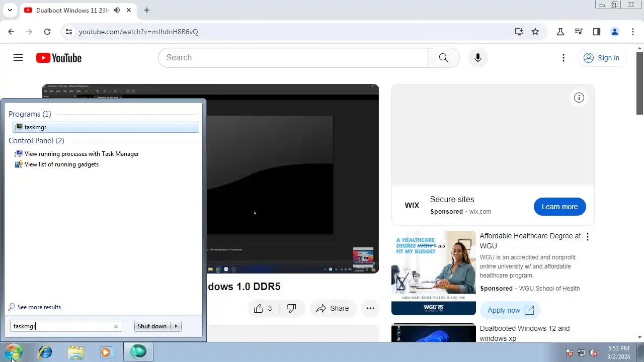The width and height of the screenshot is (644, 362).
Task: Open Chrome three-dot menu
Action: click(x=633, y=32)
